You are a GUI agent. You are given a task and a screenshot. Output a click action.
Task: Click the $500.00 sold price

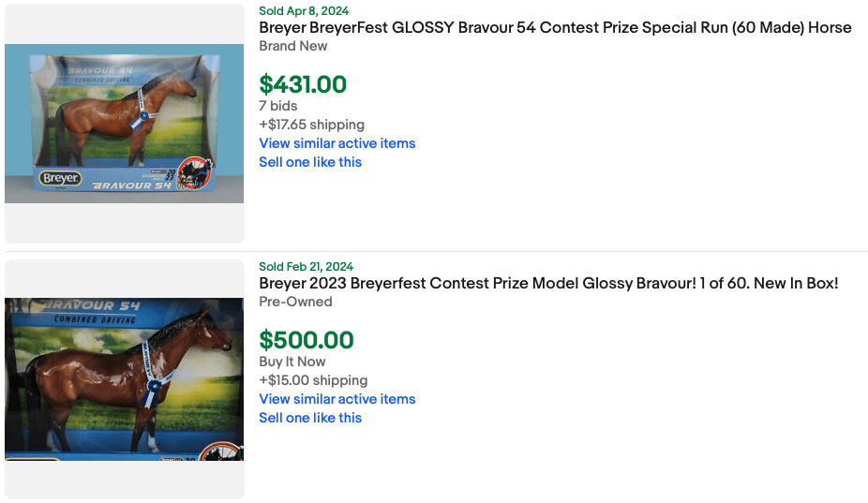[x=307, y=340]
